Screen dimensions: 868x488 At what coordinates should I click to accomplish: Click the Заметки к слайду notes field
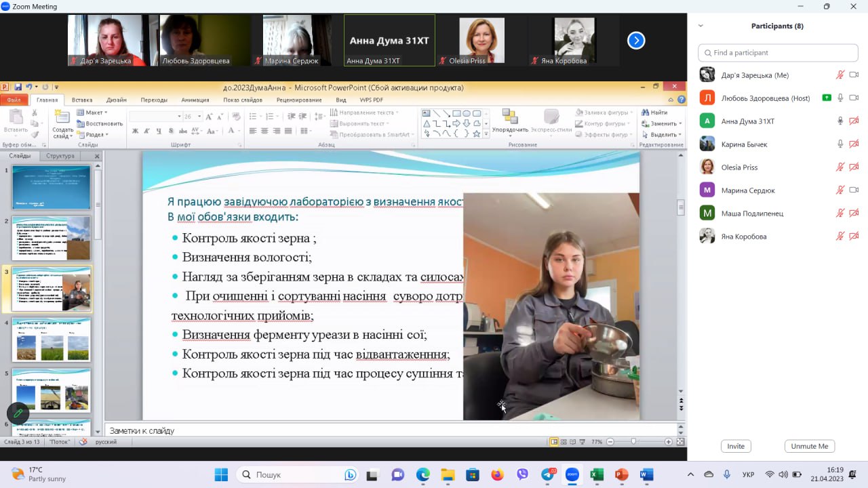(x=390, y=430)
